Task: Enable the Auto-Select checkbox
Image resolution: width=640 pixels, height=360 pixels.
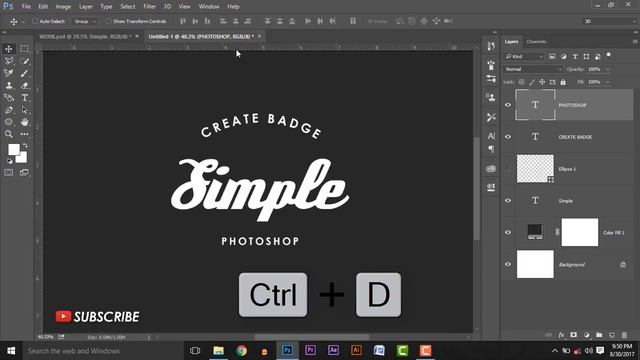Action: (35, 21)
